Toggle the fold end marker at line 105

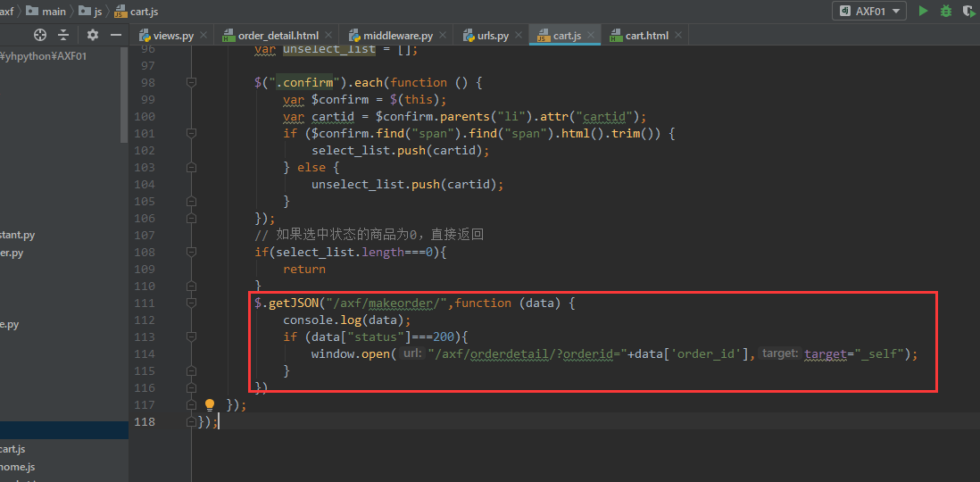(x=192, y=201)
